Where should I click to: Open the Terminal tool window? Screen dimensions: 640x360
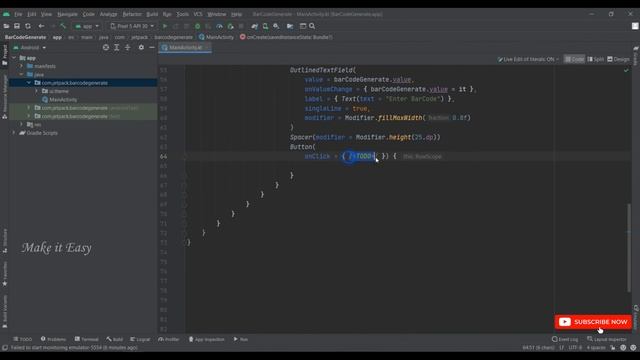tap(87, 340)
